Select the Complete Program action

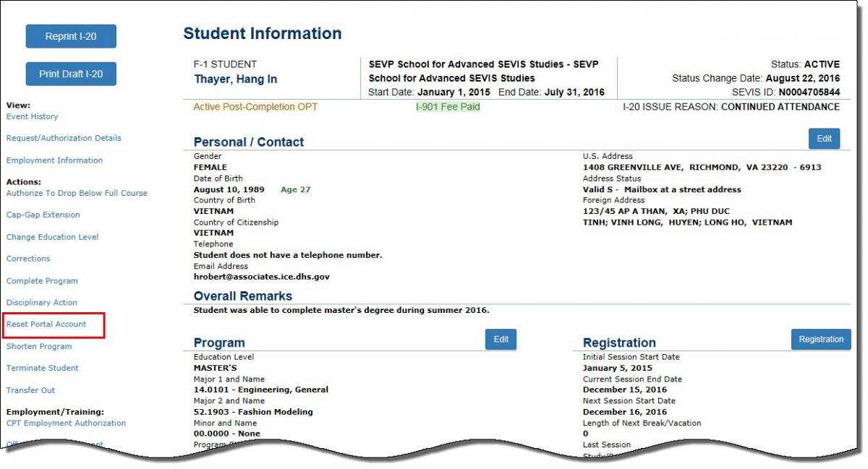(x=42, y=281)
